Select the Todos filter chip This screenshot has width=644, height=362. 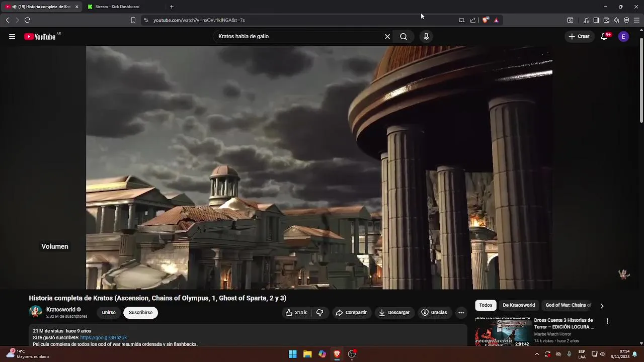coord(486,305)
